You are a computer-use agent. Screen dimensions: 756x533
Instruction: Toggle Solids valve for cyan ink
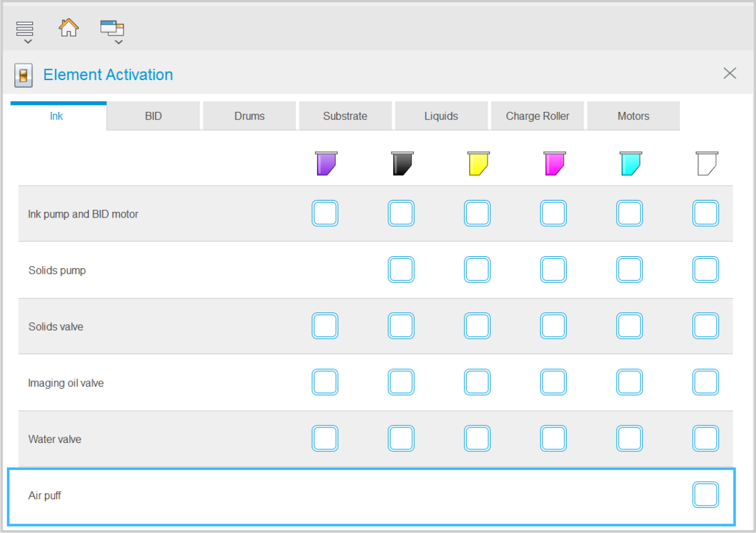point(629,326)
